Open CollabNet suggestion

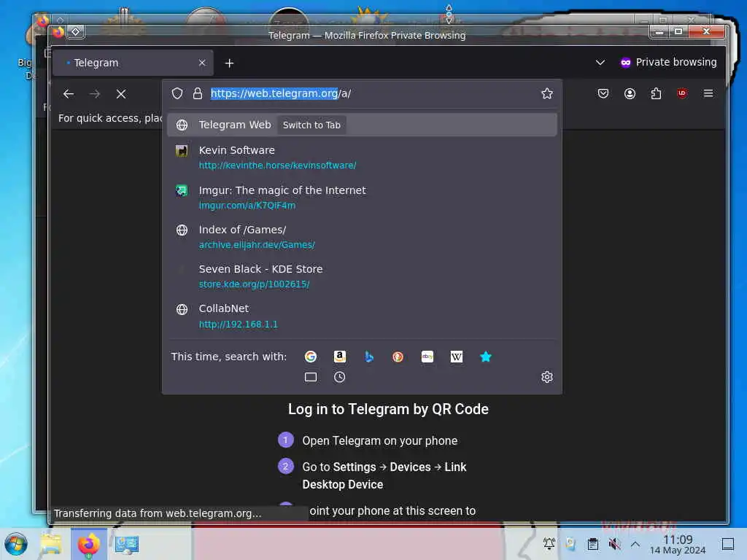[362, 316]
